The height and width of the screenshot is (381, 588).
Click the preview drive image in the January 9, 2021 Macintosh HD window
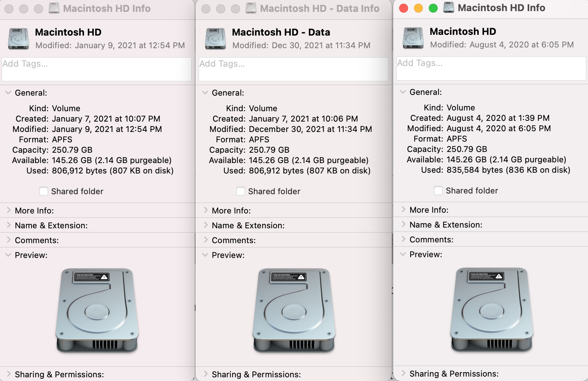point(97,311)
